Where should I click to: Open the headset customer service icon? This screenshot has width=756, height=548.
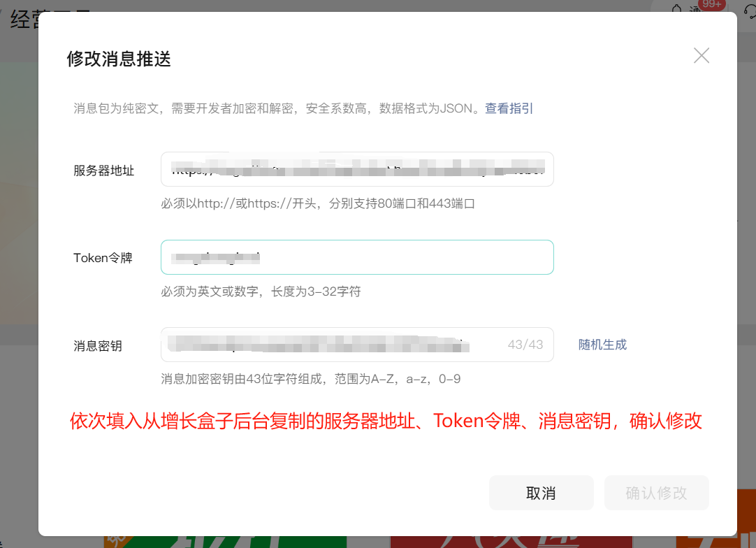tap(749, 10)
